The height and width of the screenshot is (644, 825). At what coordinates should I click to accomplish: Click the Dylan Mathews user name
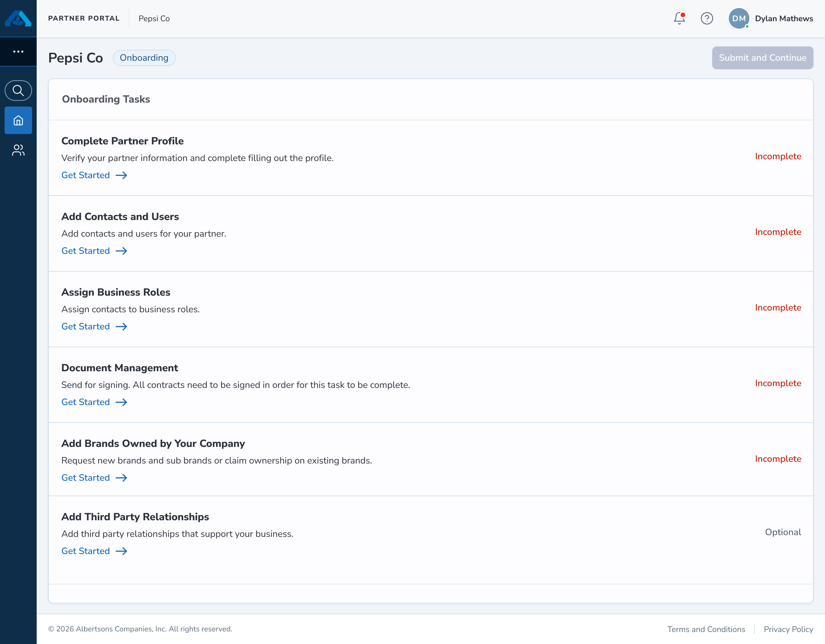(x=784, y=19)
